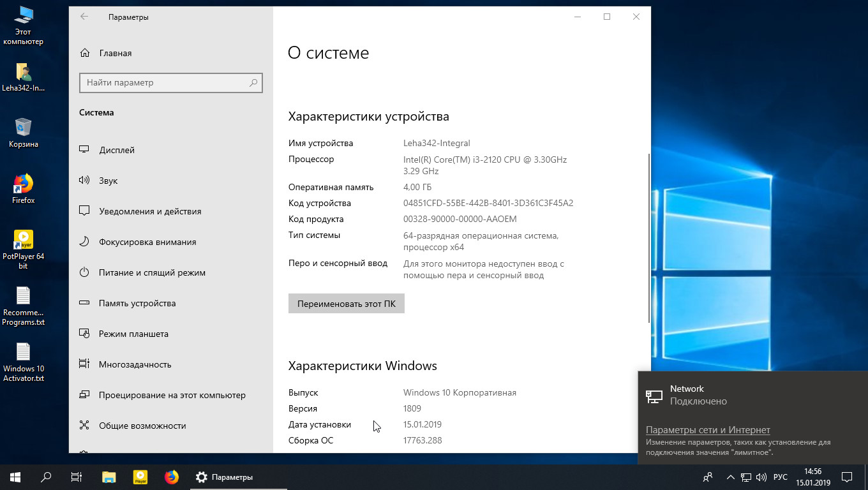868x490 pixels.
Task: Click the Уведомления и действия icon
Action: click(x=84, y=211)
